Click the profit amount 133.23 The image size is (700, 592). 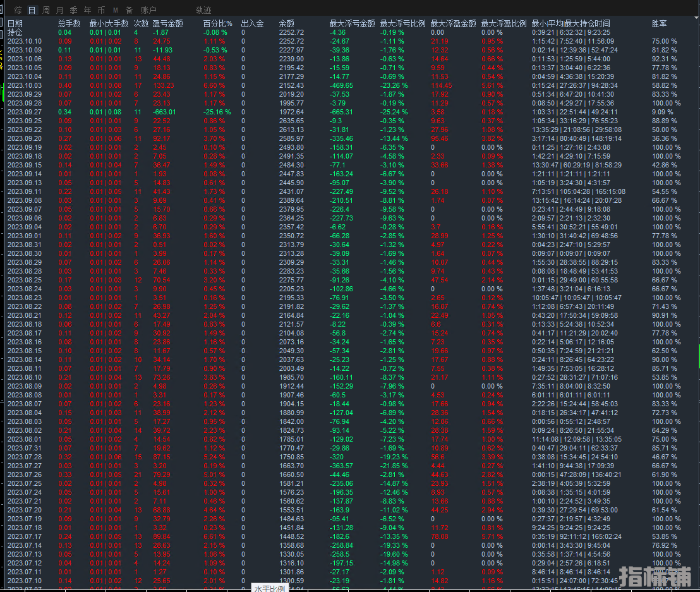(x=164, y=85)
